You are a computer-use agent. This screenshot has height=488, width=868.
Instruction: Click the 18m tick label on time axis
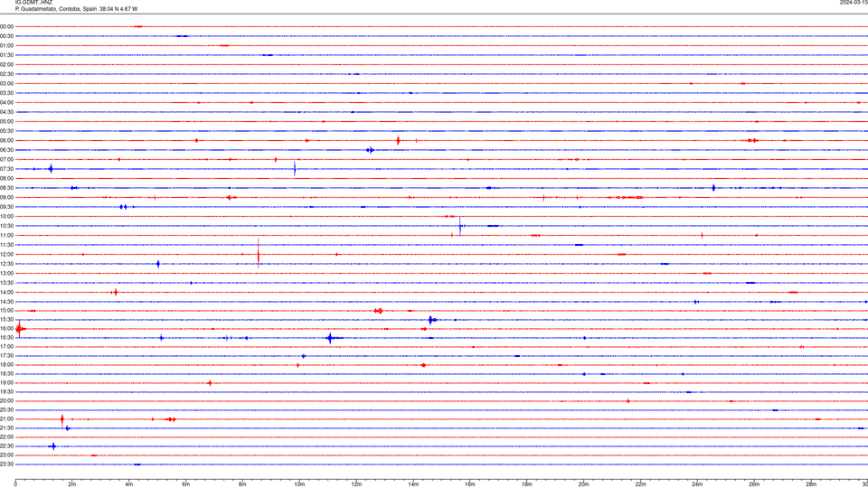point(527,484)
